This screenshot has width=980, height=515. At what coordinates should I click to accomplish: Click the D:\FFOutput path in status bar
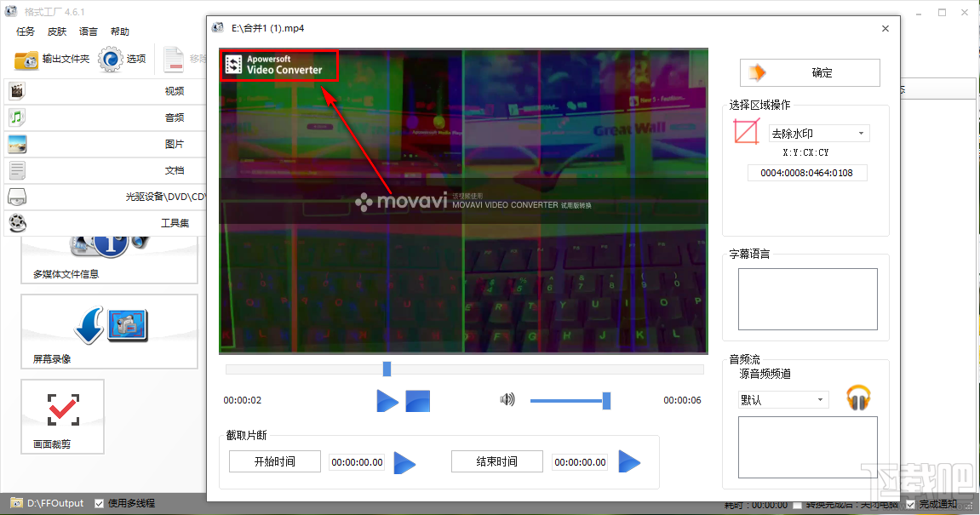click(55, 503)
